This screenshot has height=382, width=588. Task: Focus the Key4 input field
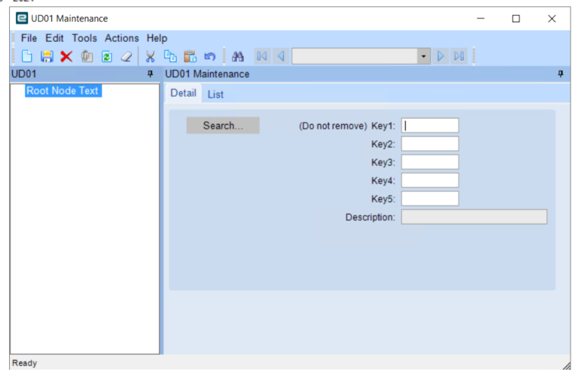(430, 180)
